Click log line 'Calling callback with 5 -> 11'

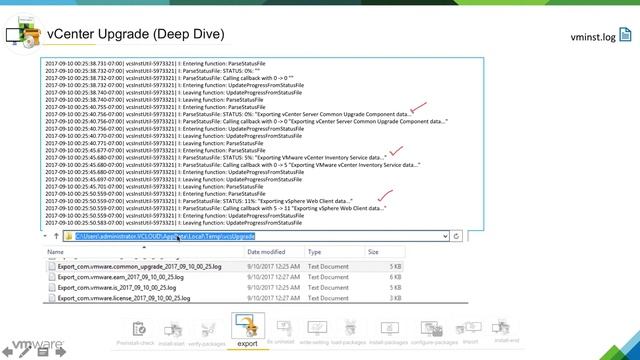coord(216,208)
